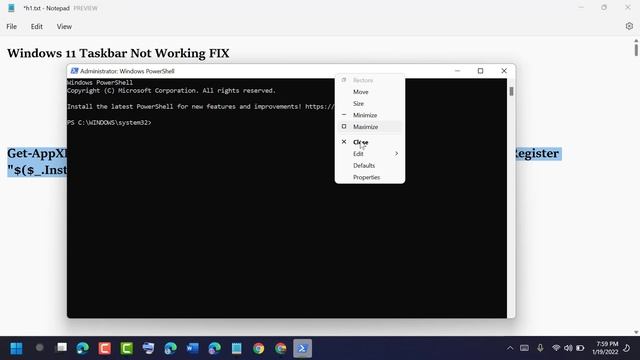Screen dimensions: 640x360
Task: Click the Notepad app icon in title bar
Action: tap(11, 8)
